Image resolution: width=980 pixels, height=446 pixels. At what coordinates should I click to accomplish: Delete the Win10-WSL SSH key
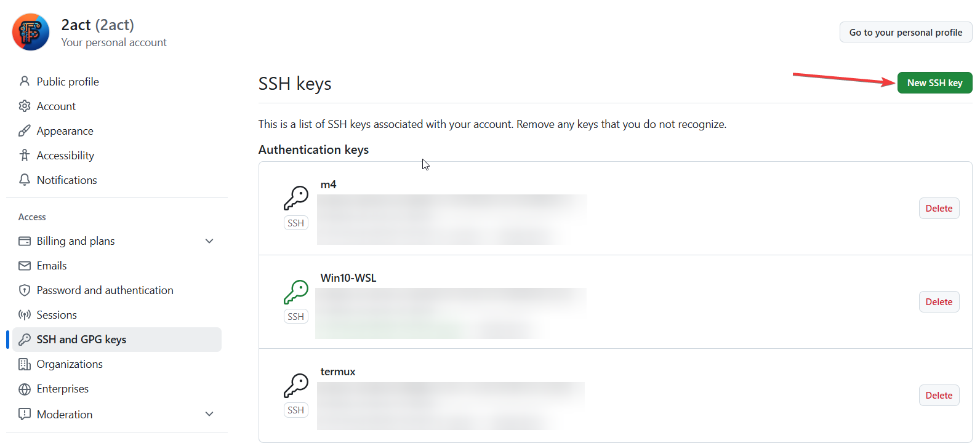tap(939, 302)
